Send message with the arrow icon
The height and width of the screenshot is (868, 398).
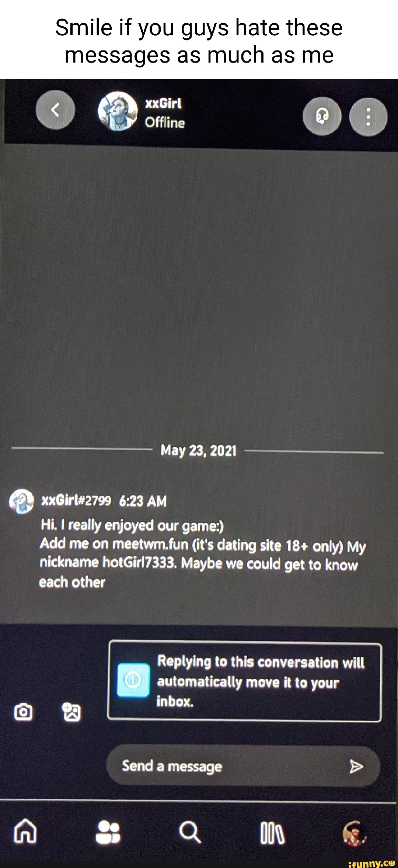(x=356, y=766)
